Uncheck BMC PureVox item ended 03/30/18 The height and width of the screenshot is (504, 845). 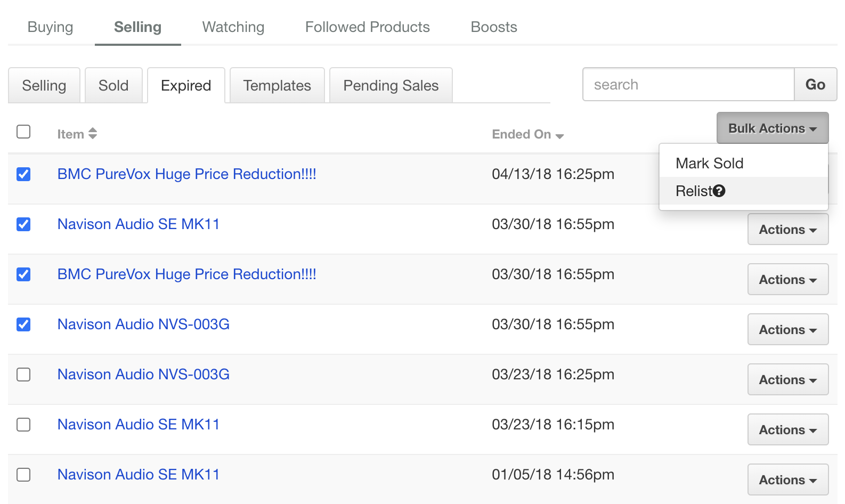click(x=23, y=274)
